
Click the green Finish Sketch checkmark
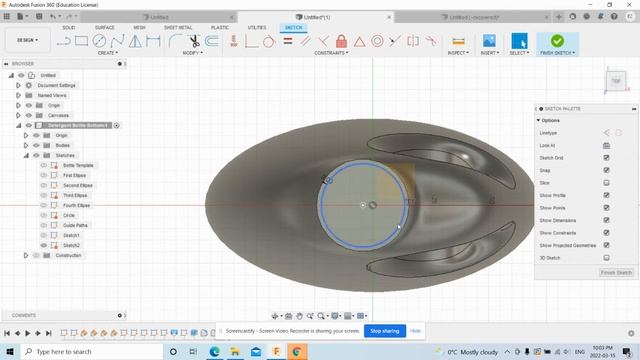tap(557, 41)
